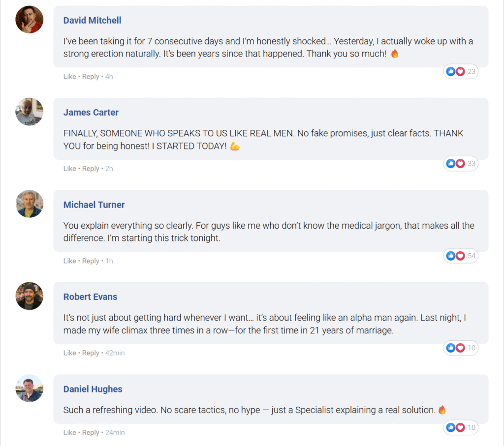504x446 pixels.
Task: Click David Mitchell's profile avatar
Action: point(30,20)
